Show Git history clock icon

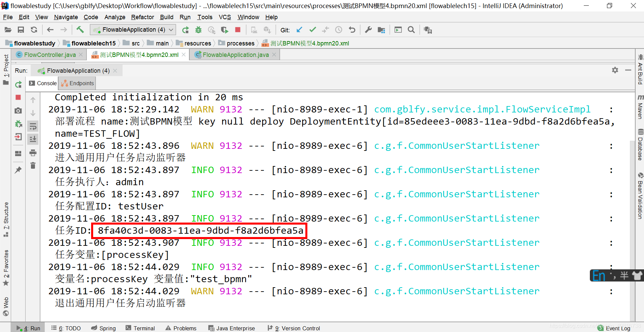coord(339,30)
